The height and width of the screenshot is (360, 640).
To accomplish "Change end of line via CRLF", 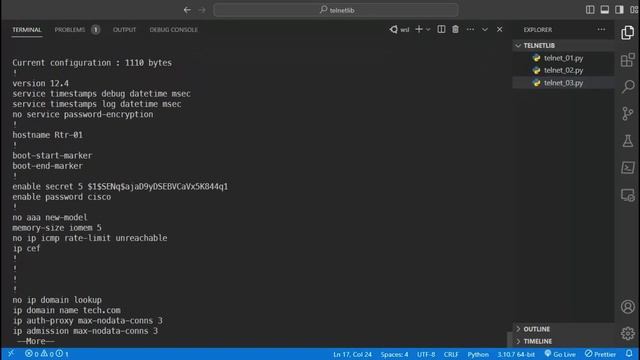I will point(451,354).
